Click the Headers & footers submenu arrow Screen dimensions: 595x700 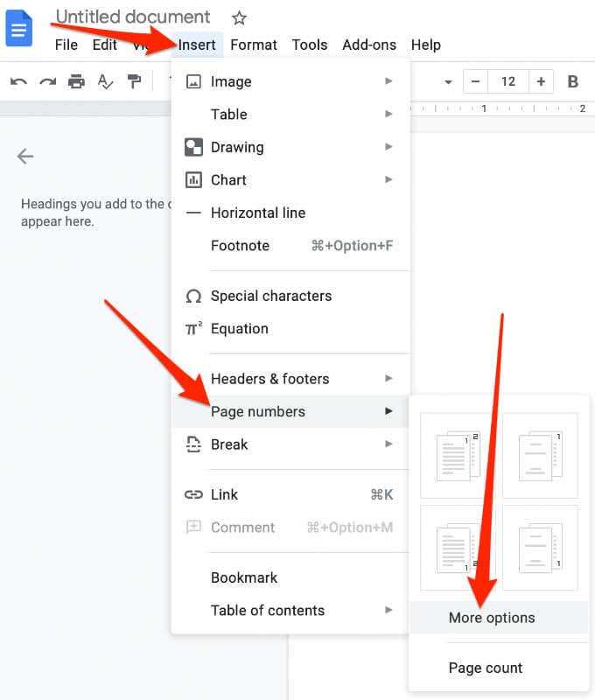click(388, 379)
